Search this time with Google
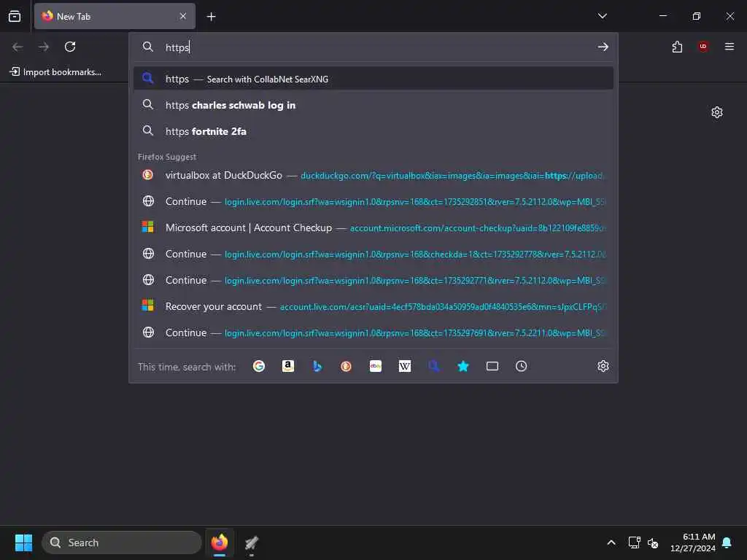The image size is (747, 560). (259, 366)
